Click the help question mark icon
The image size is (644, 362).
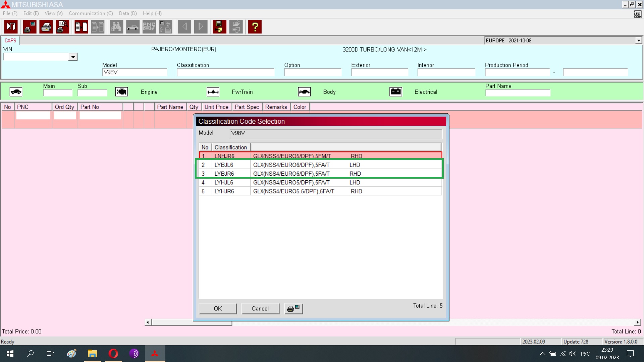click(255, 27)
